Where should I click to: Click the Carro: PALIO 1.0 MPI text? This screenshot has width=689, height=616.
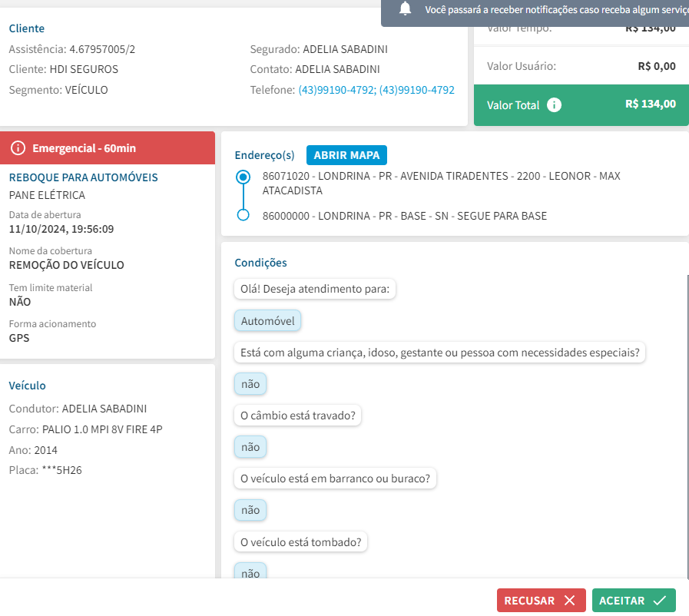click(86, 429)
